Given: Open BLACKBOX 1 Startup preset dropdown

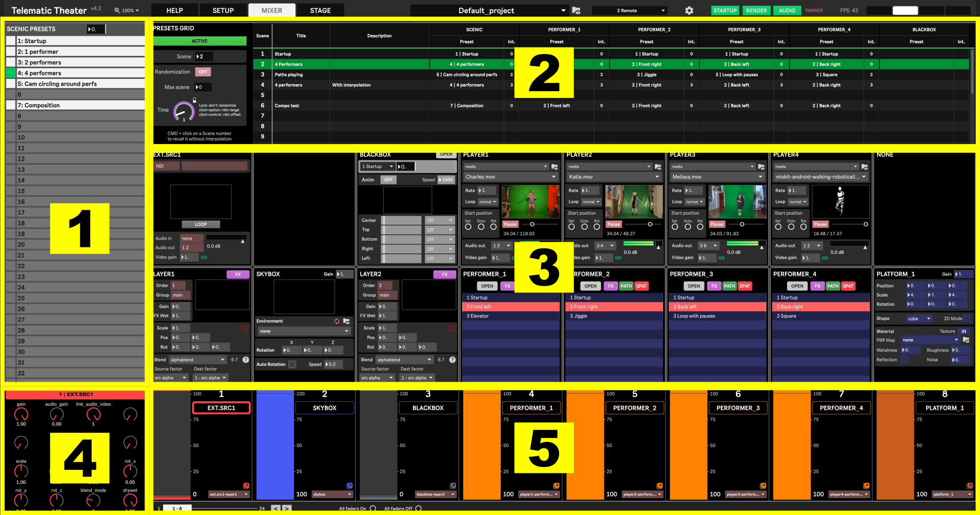Looking at the screenshot, I should click(x=377, y=167).
